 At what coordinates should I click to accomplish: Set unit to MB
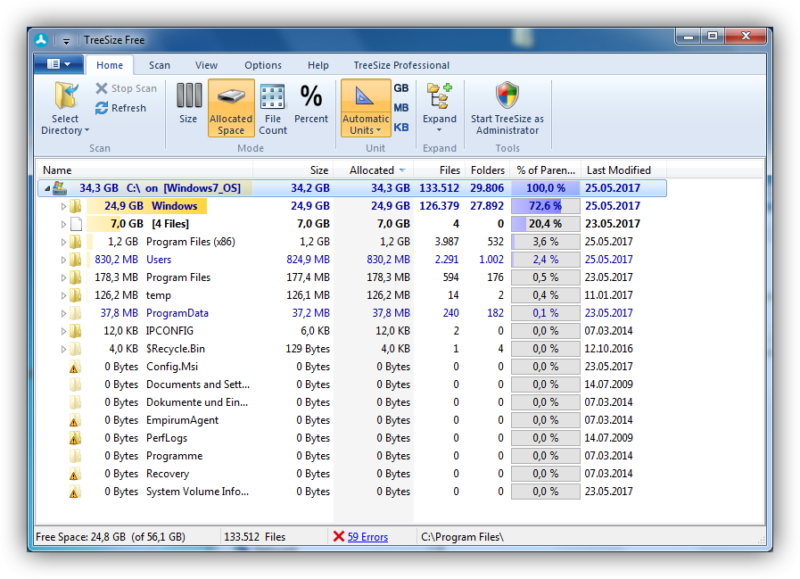401,108
